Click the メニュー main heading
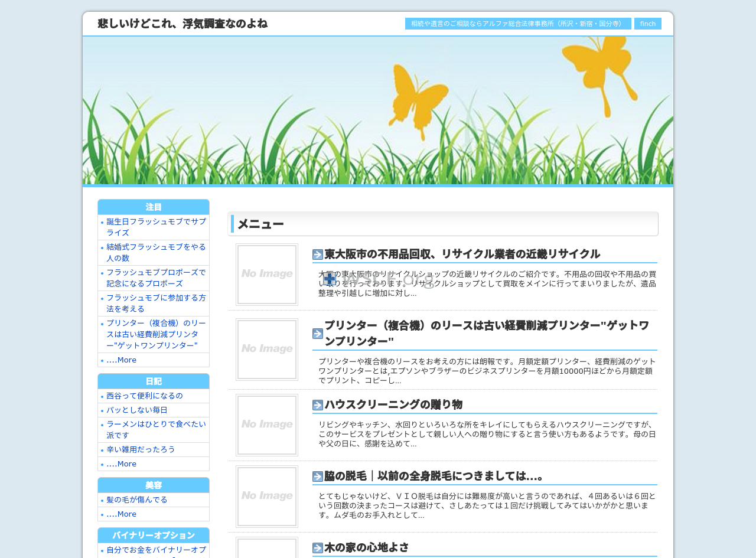Viewport: 756px width, 558px height. pos(443,224)
